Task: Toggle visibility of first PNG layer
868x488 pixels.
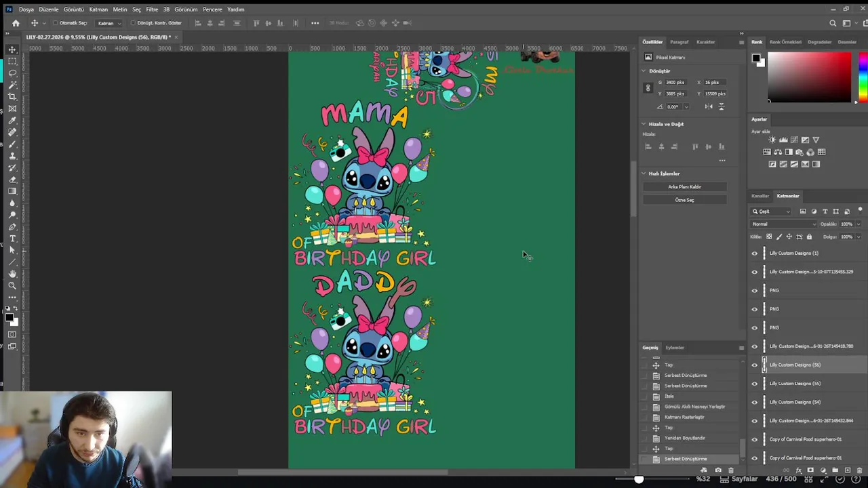Action: (755, 290)
